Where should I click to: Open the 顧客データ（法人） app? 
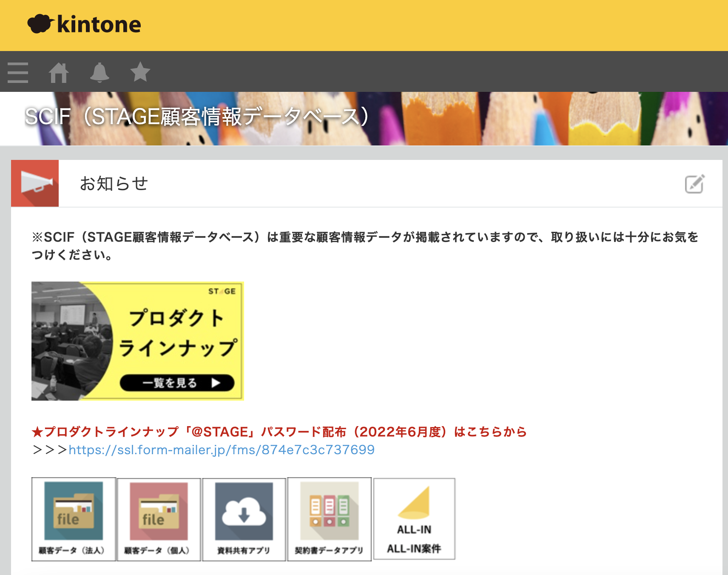pos(73,519)
